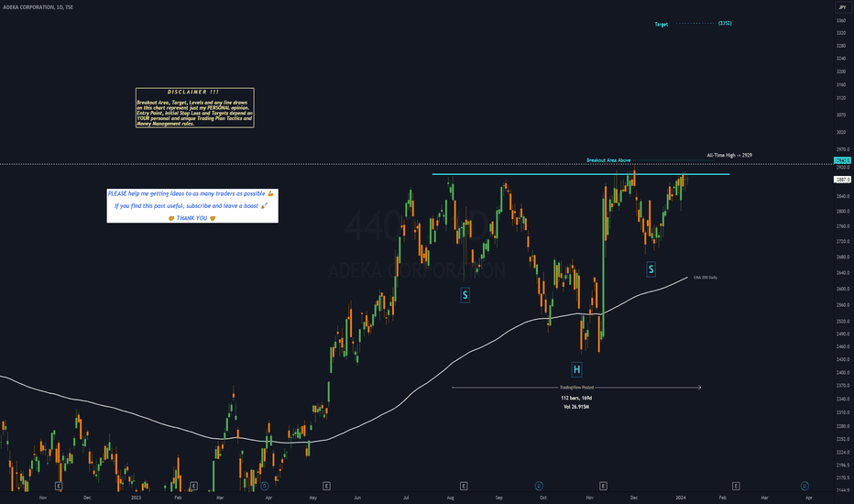Select the PLEASE help me white note box
The height and width of the screenshot is (504, 854).
coord(192,205)
